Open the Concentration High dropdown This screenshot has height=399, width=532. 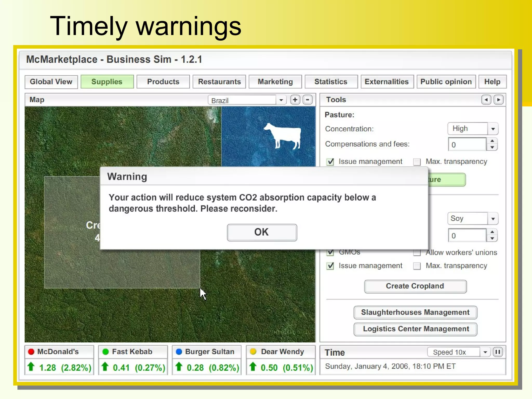pos(493,129)
